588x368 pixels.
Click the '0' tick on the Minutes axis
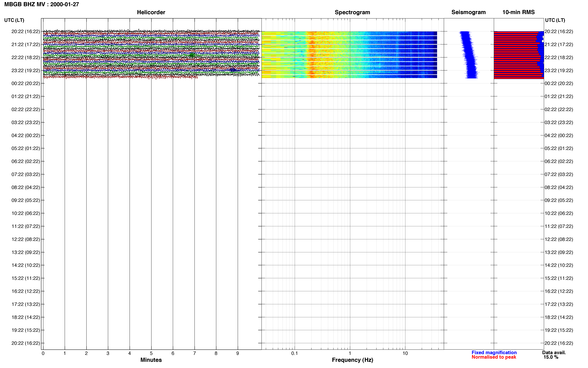coord(43,353)
